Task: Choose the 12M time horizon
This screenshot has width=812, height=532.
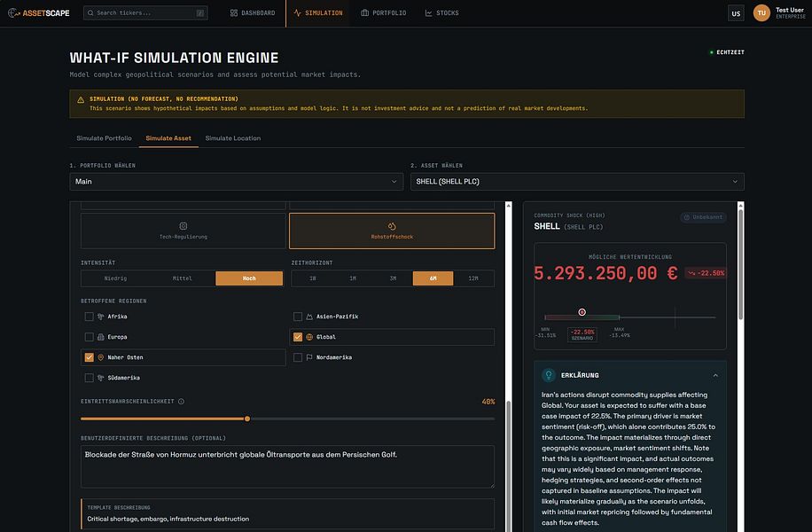Action: 473,278
